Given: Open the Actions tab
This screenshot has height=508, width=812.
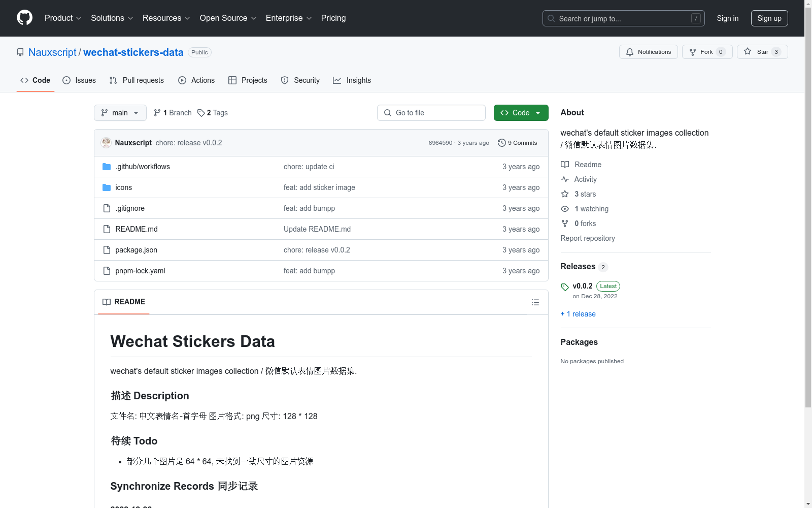Looking at the screenshot, I should click(x=196, y=80).
